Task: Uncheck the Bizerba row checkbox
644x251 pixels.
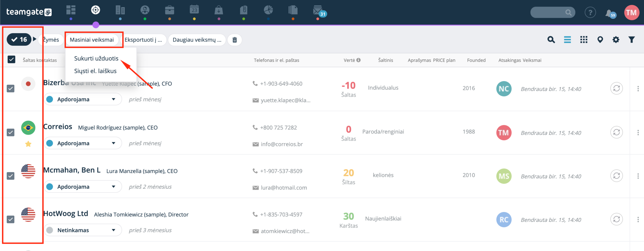Action: (11, 88)
